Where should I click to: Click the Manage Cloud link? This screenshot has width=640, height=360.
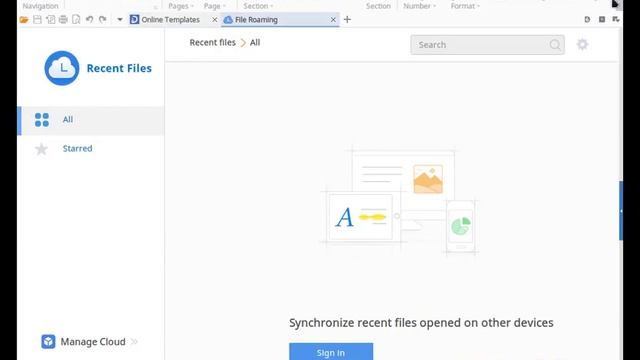pos(93,342)
